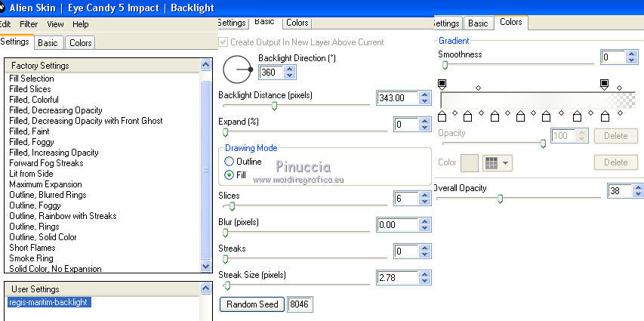Switch to the Basic tab beside Settings list
644x321 pixels.
pyautogui.click(x=48, y=43)
